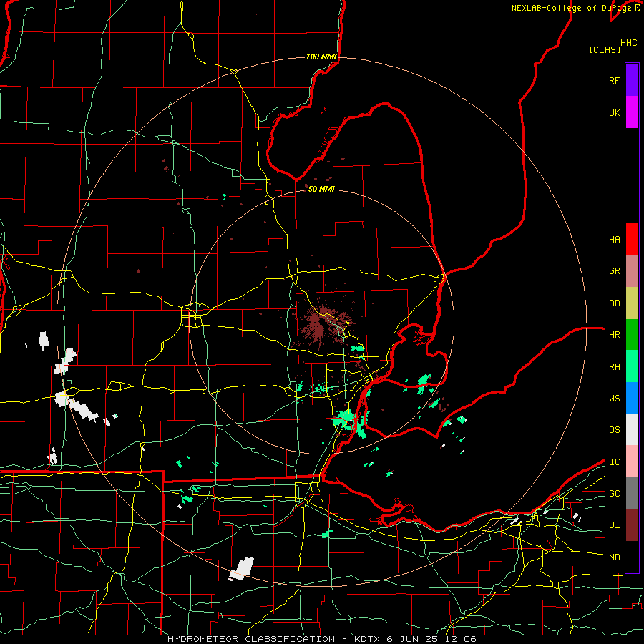The height and width of the screenshot is (644, 644).
Task: Click the GR legend label
Action: pos(614,271)
